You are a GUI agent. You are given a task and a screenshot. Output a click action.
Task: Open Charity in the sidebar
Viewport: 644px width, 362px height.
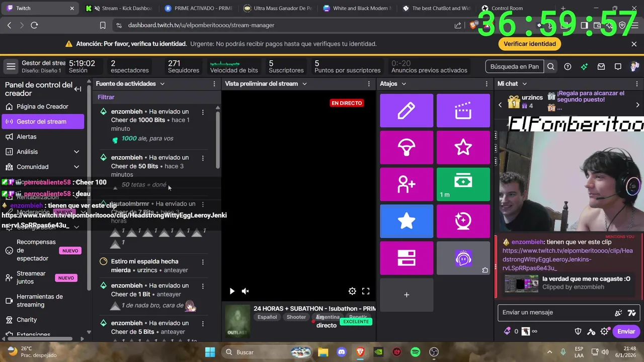click(43, 320)
